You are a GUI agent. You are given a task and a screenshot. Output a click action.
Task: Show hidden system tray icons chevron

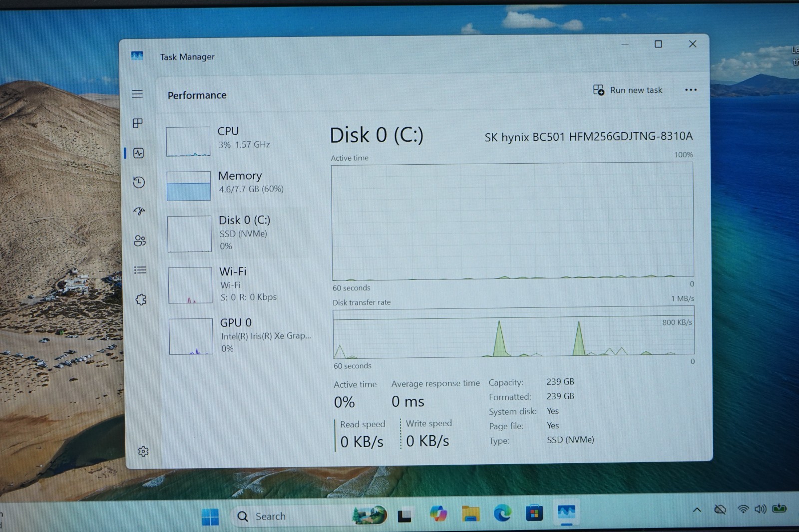coord(697,510)
